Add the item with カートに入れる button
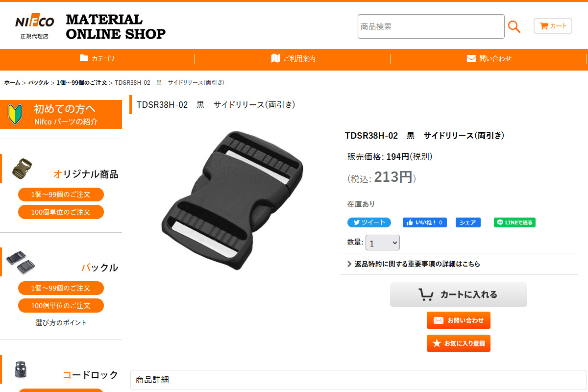 [459, 294]
